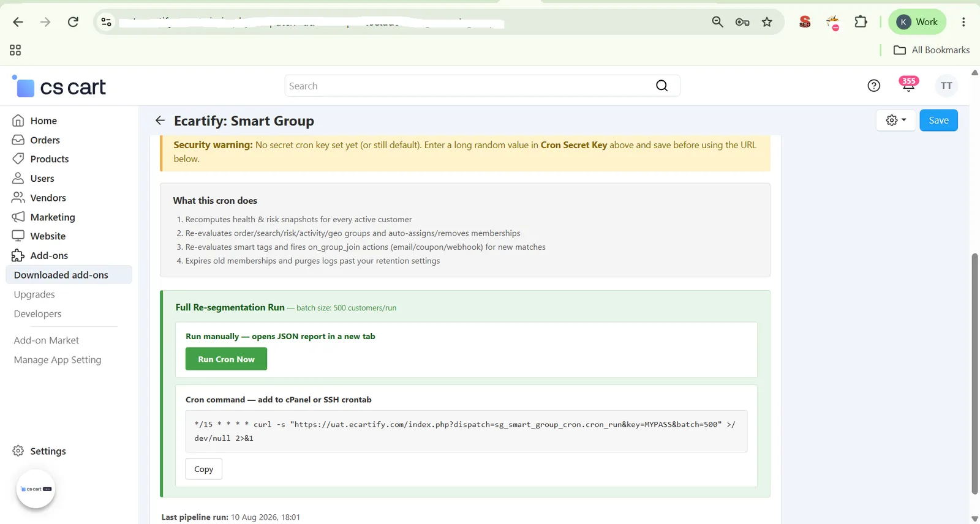The height and width of the screenshot is (524, 980).
Task: Click the search magnifier icon in the CS-Cart search box
Action: click(661, 86)
